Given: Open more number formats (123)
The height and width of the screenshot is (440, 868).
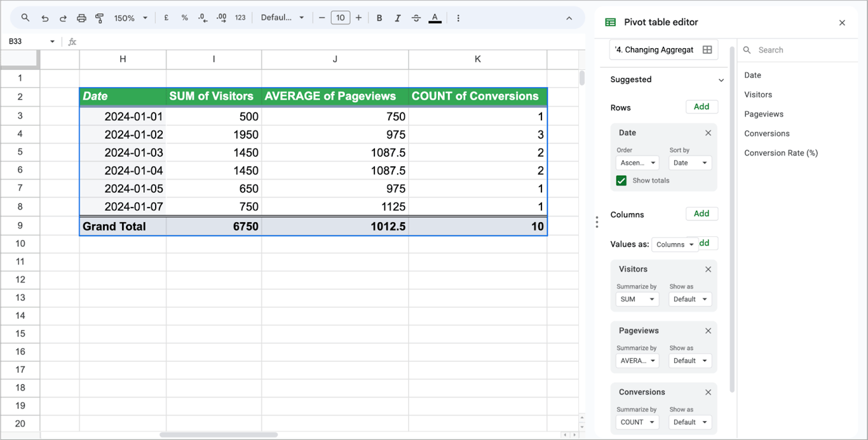Looking at the screenshot, I should (x=240, y=18).
